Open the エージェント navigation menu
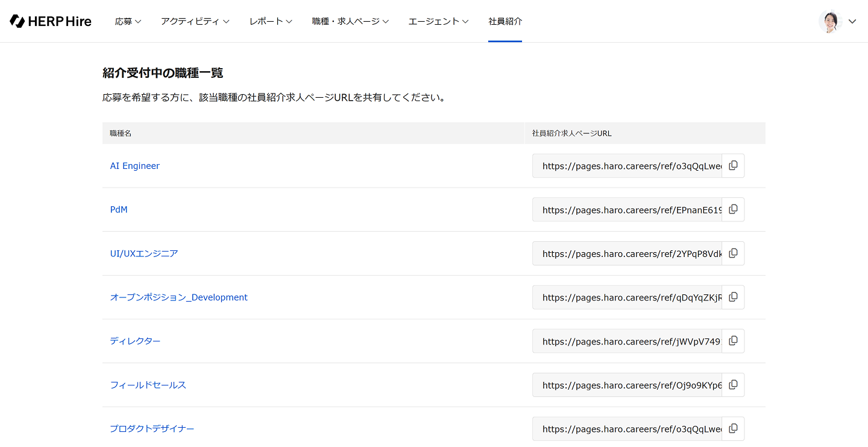This screenshot has height=447, width=868. coord(438,21)
